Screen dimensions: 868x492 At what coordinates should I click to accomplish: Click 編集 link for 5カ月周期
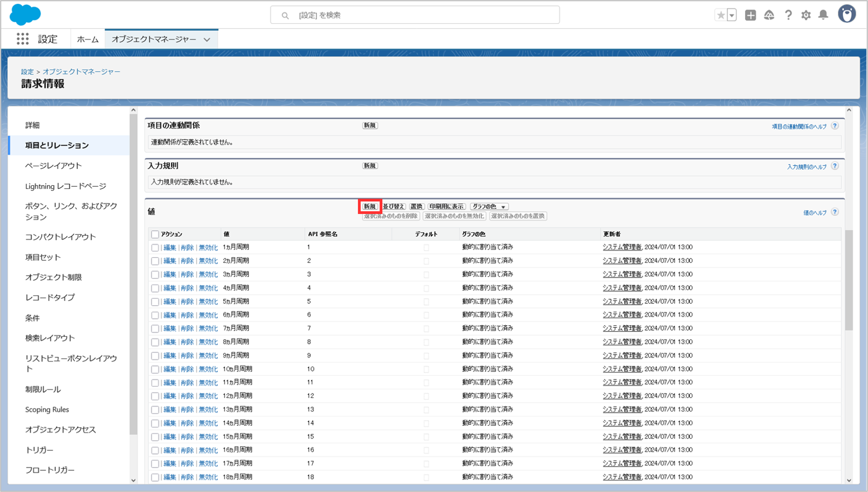[169, 302]
